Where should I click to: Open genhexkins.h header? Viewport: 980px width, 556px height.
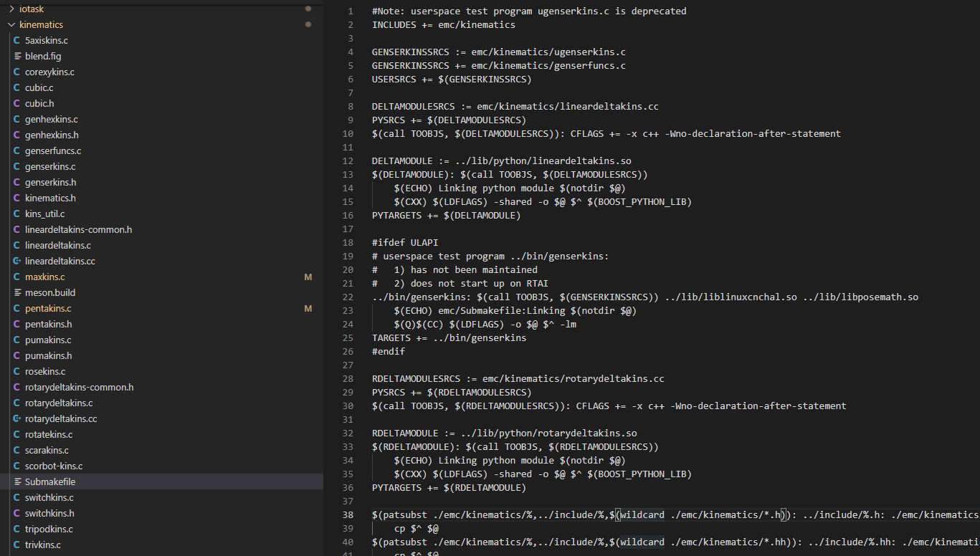[x=52, y=135]
